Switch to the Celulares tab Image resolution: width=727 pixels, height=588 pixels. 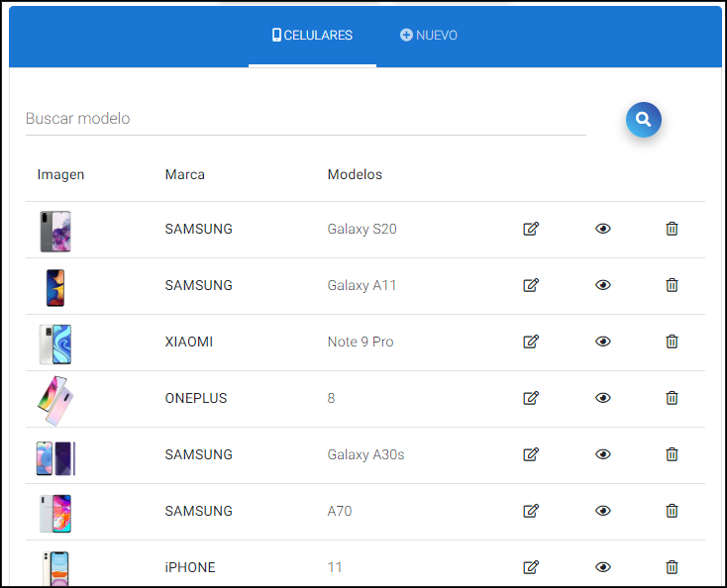tap(312, 36)
